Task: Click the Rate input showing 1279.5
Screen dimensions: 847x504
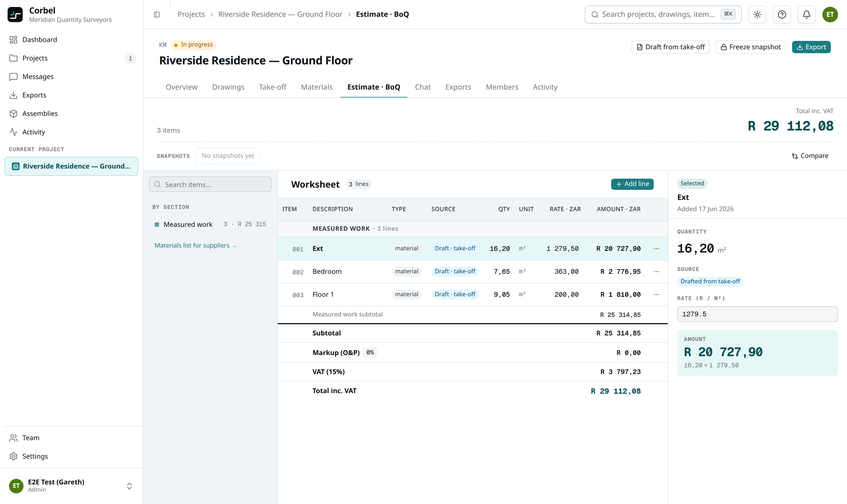Action: [x=757, y=314]
